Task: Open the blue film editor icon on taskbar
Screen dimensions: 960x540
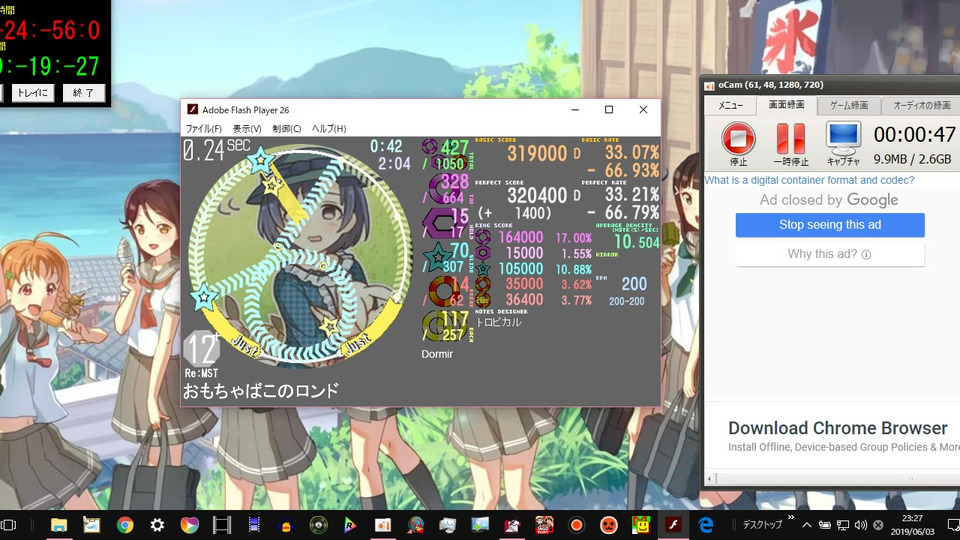Action: pyautogui.click(x=254, y=525)
